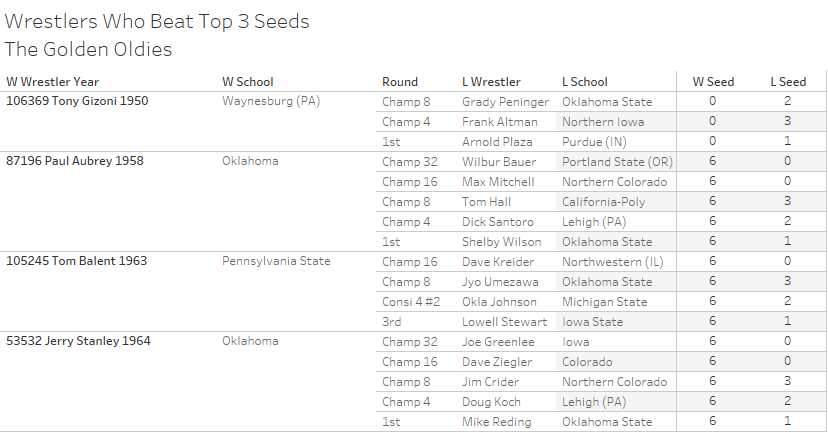
Task: Click the California-Poly school cell
Action: (x=603, y=202)
